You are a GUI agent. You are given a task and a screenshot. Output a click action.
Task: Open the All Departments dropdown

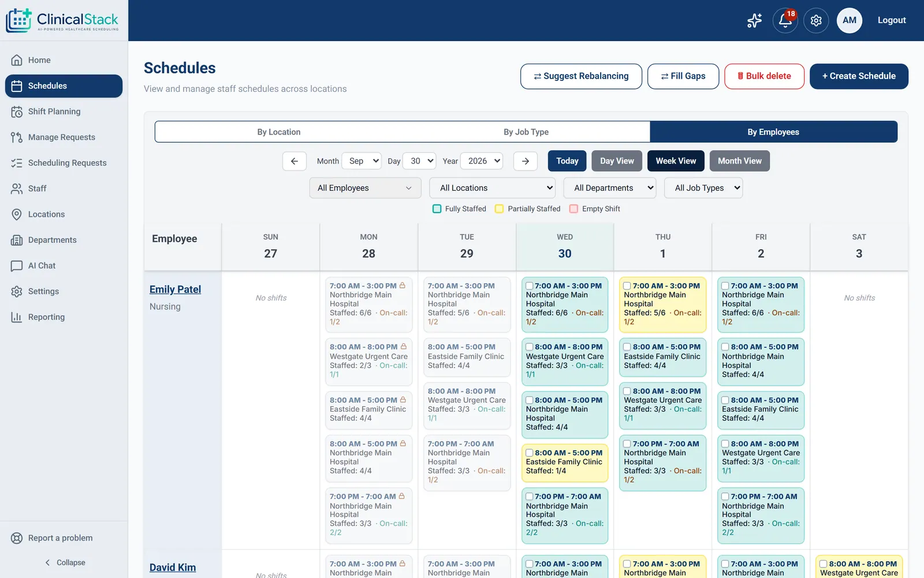click(x=610, y=188)
